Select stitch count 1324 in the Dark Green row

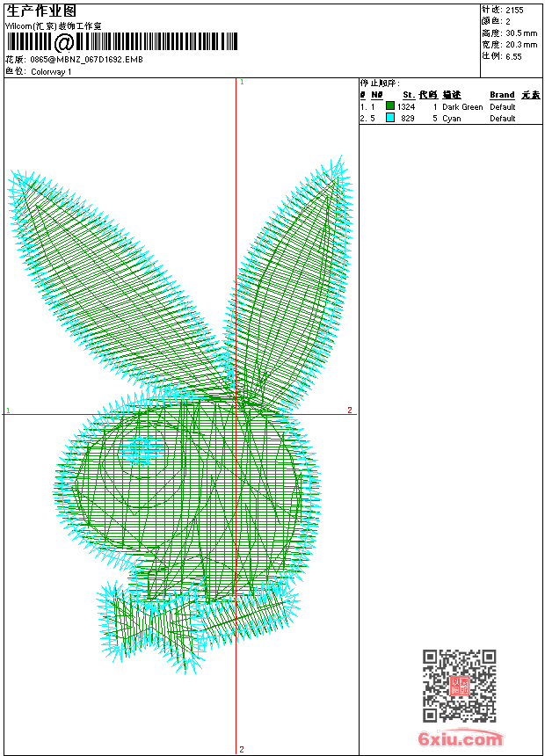[x=406, y=107]
